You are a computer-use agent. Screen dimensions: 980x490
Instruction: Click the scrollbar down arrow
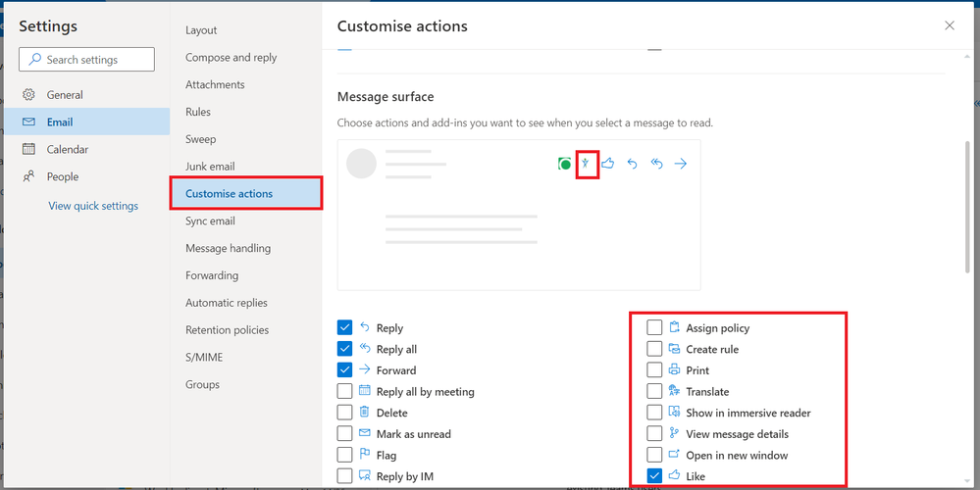click(967, 480)
